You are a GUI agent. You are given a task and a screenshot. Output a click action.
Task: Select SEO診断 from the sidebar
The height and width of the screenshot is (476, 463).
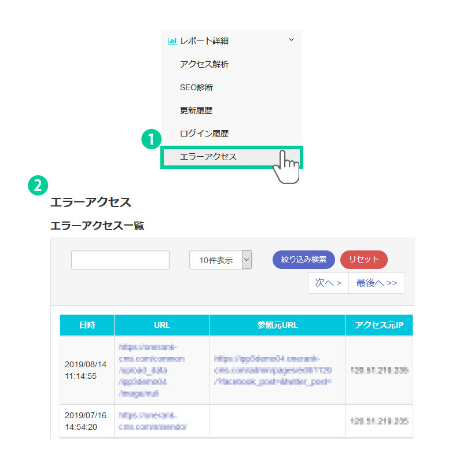tap(196, 87)
